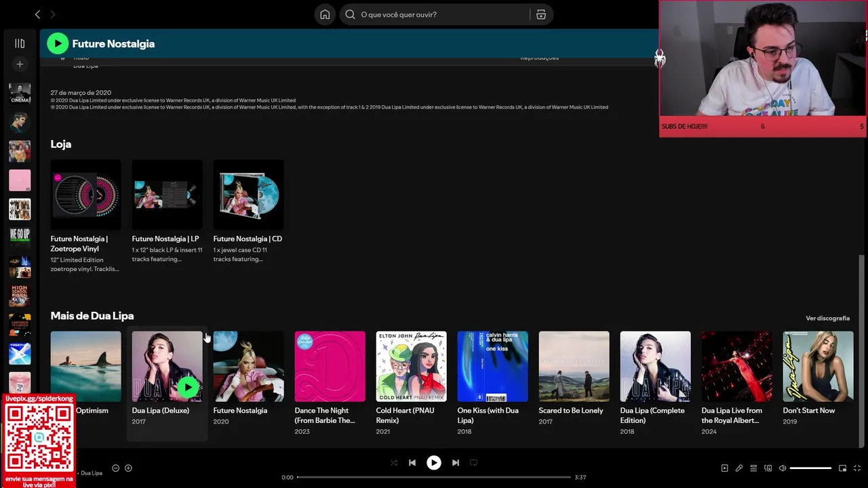This screenshot has width=868, height=488.
Task: Toggle shuffle in the player bar
Action: pos(394,463)
